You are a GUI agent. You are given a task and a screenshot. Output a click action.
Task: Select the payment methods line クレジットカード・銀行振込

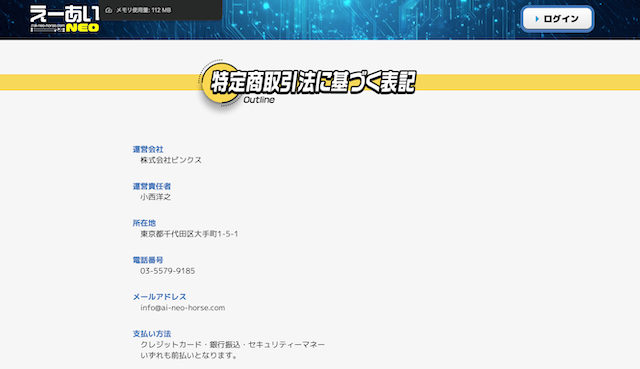point(233,345)
